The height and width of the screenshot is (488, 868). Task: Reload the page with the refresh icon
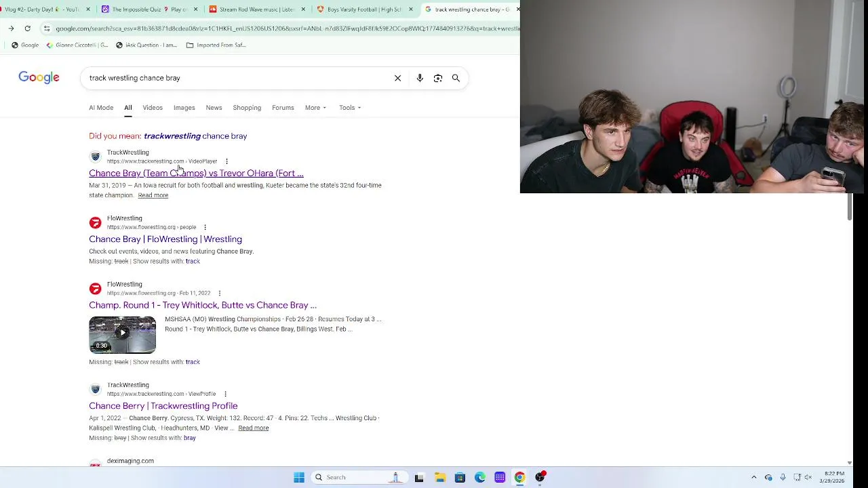(27, 28)
